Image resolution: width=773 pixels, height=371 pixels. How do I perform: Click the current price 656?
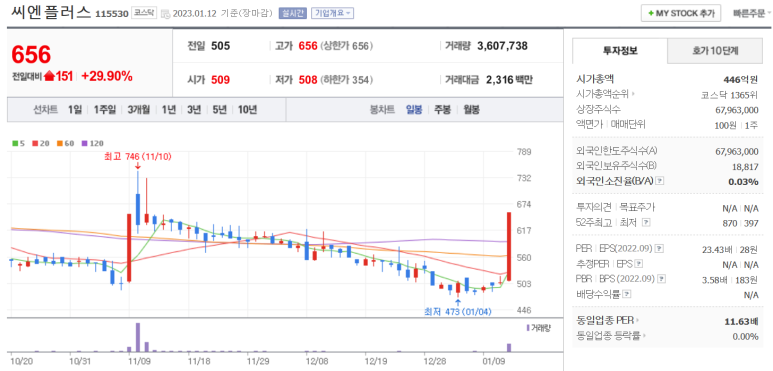pos(32,55)
